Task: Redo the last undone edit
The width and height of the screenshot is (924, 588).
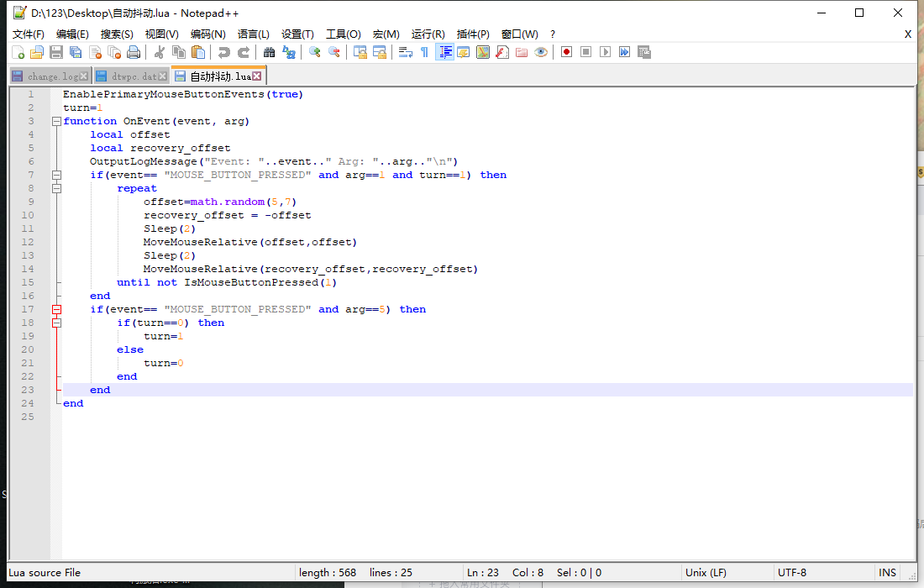Action: coord(244,52)
